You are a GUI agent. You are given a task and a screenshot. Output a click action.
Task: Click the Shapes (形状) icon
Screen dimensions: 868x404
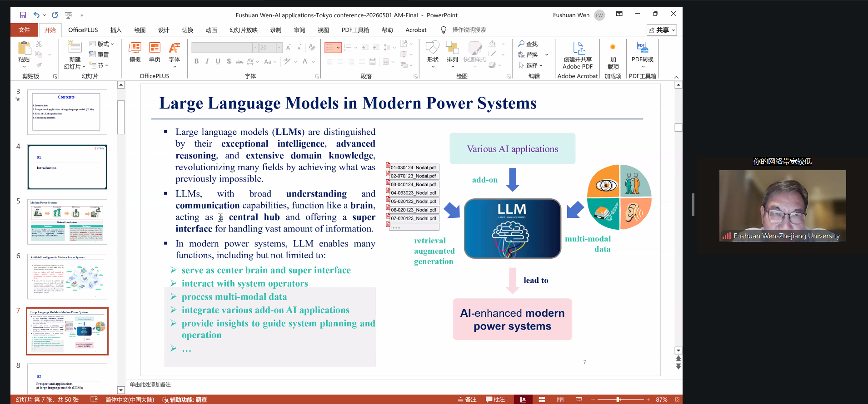(432, 48)
